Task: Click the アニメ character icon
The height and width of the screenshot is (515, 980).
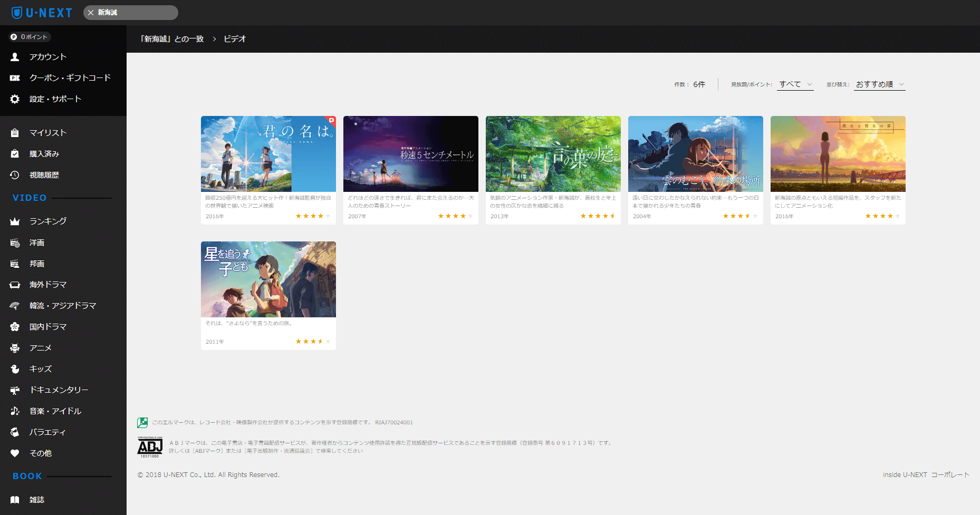Action: point(15,348)
